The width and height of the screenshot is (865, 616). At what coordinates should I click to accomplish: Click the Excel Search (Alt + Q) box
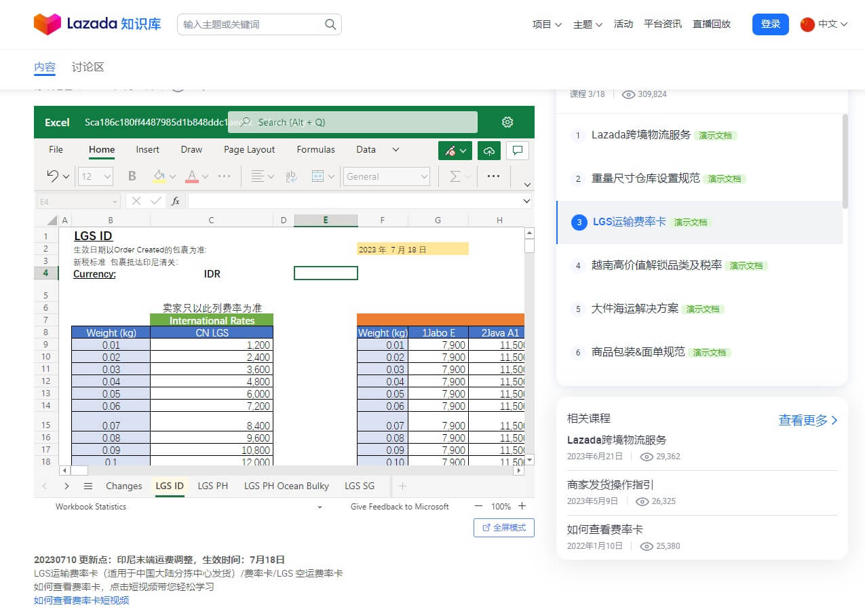coord(353,122)
